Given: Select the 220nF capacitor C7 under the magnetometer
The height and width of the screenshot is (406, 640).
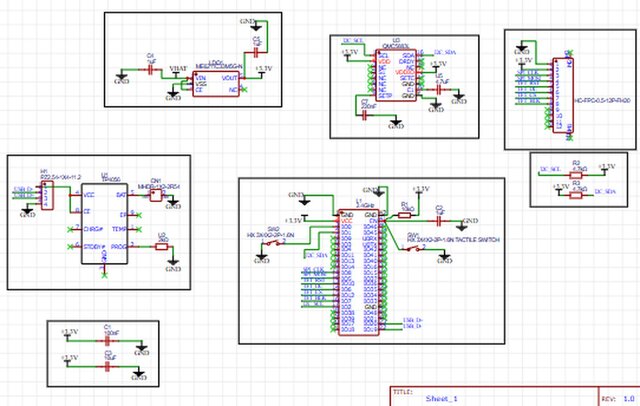Looking at the screenshot, I should pyautogui.click(x=365, y=116).
